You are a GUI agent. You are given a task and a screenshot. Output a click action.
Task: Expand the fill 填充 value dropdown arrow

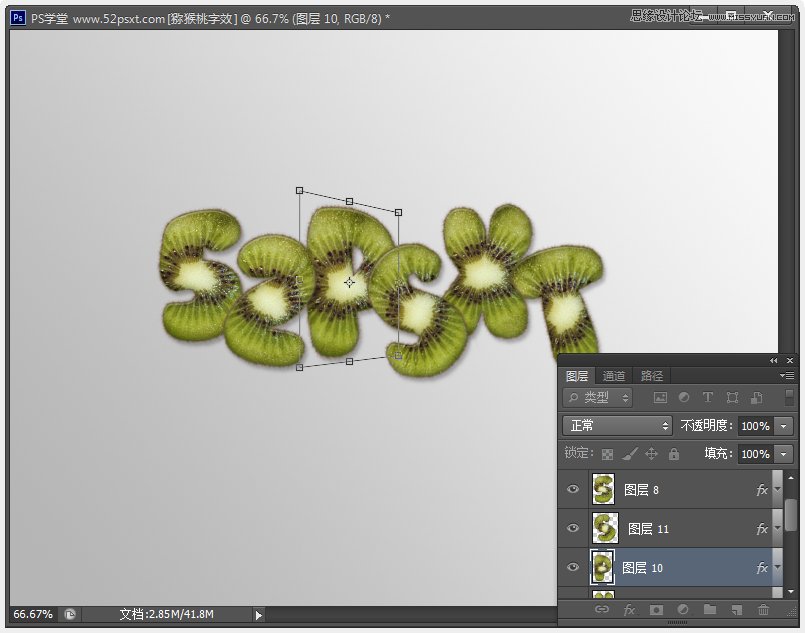point(783,454)
